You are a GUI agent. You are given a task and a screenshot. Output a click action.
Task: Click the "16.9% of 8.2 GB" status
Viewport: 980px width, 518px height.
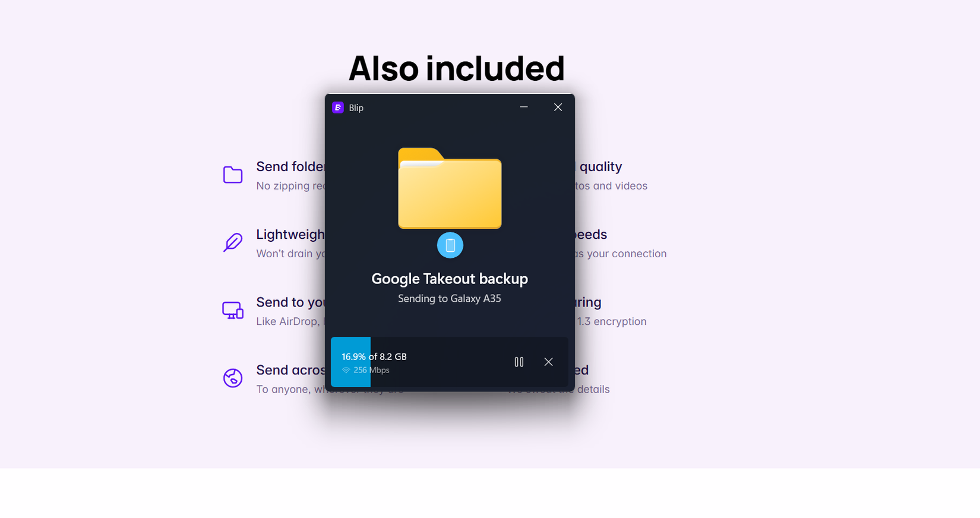(374, 356)
